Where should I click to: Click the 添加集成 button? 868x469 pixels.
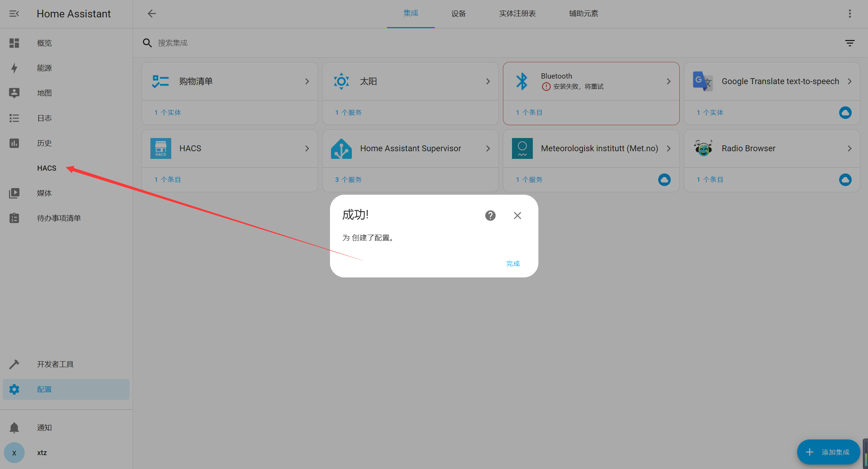tap(828, 452)
